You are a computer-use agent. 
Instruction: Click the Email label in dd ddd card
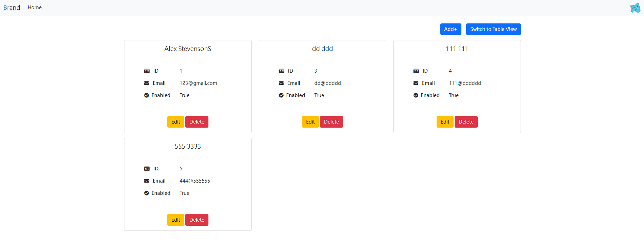(x=294, y=83)
